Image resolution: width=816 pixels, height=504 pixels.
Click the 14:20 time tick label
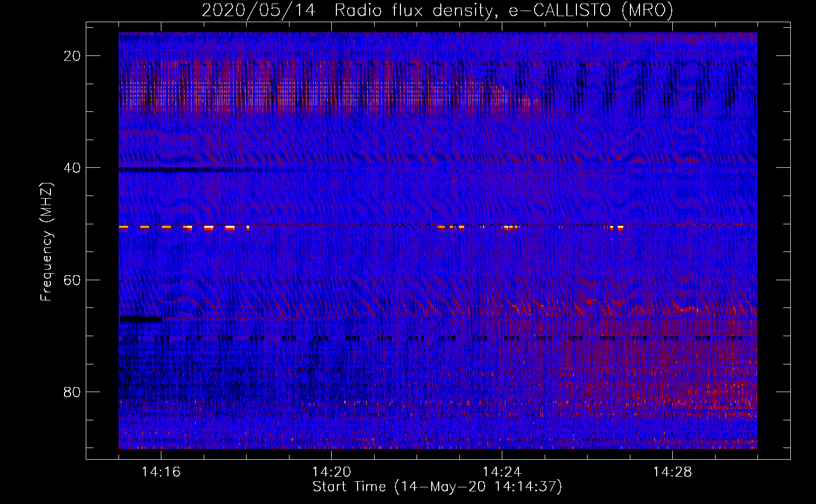coord(331,472)
